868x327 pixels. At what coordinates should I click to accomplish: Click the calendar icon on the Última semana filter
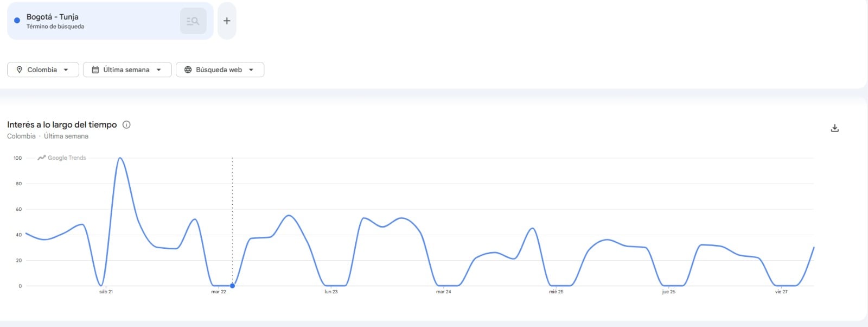[95, 70]
